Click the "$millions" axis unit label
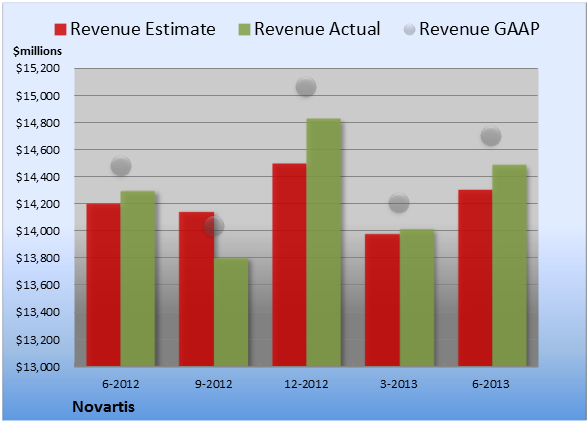This screenshot has height=422, width=588. (x=38, y=51)
